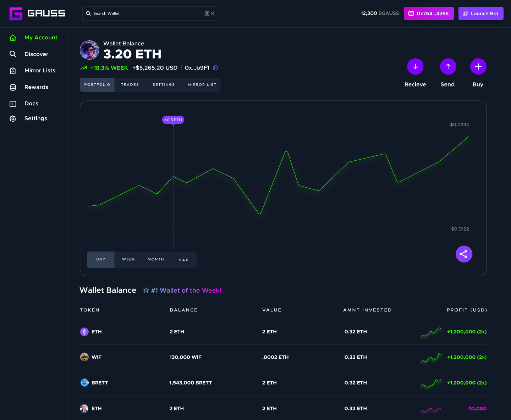The height and width of the screenshot is (420, 511).
Task: Click the -10,000 profit value
Action: point(477,409)
